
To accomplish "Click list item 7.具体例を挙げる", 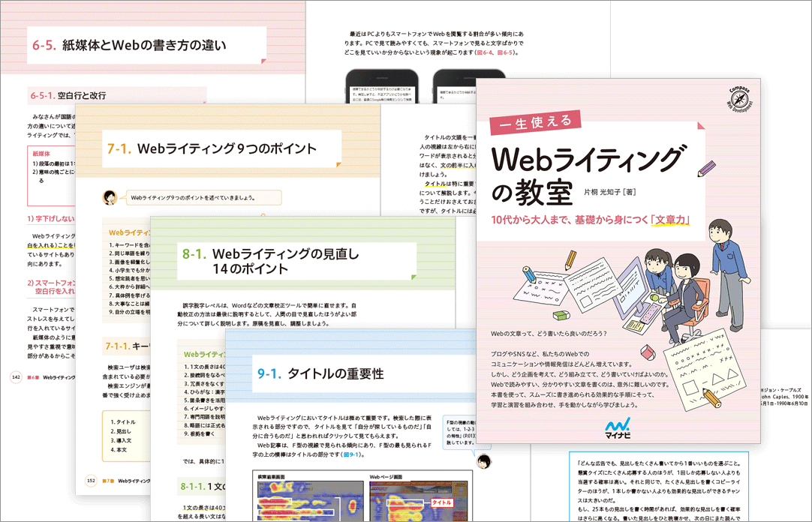I will click(130, 295).
